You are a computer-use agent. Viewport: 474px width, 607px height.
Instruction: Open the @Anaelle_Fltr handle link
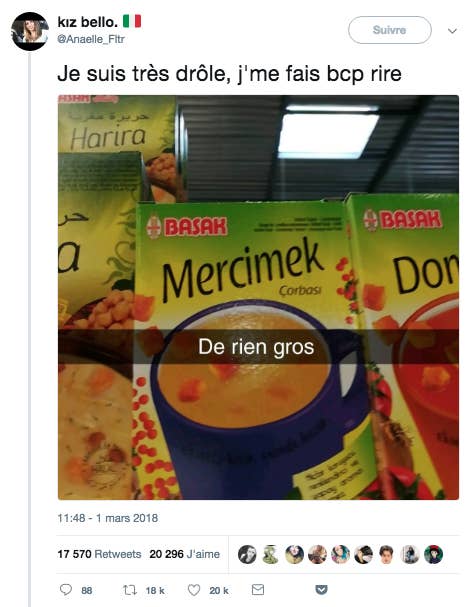(91, 39)
